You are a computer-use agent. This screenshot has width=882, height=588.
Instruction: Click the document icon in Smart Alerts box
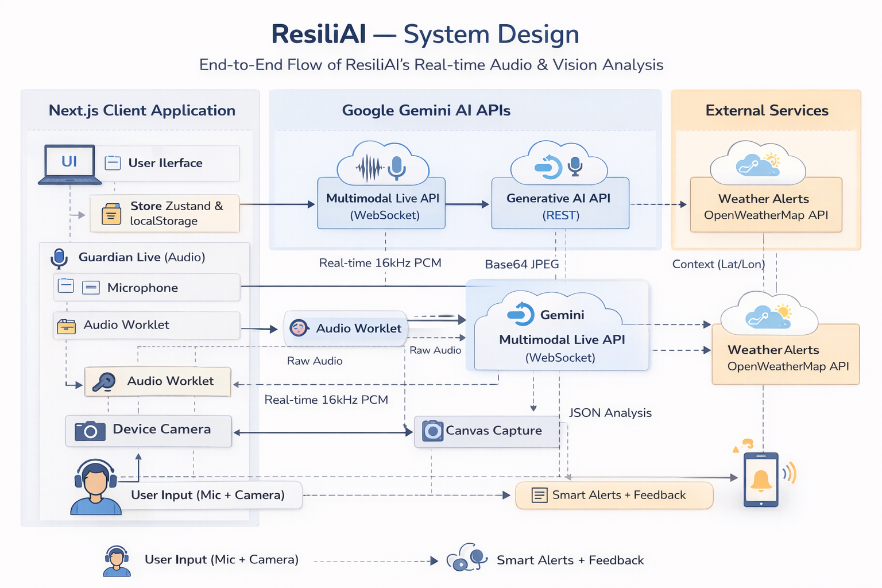tap(540, 495)
